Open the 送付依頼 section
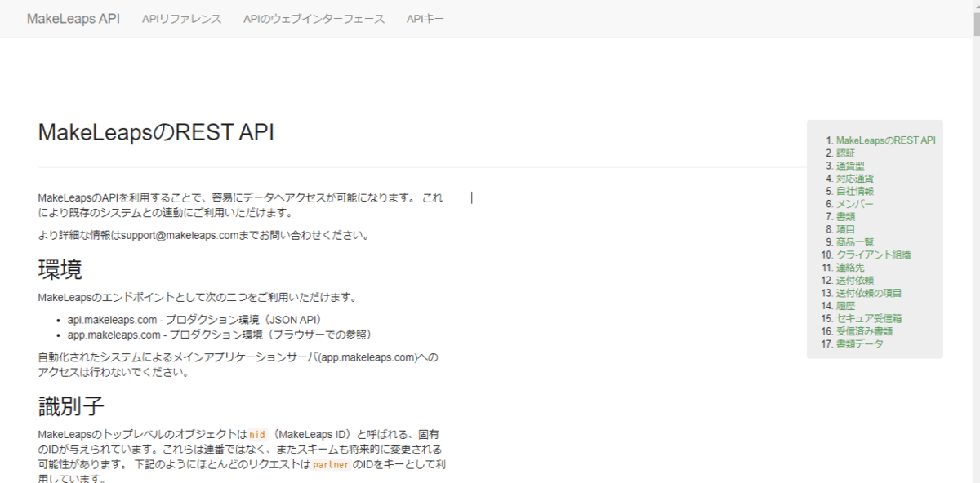Screen dimensions: 980x483 pos(856,279)
